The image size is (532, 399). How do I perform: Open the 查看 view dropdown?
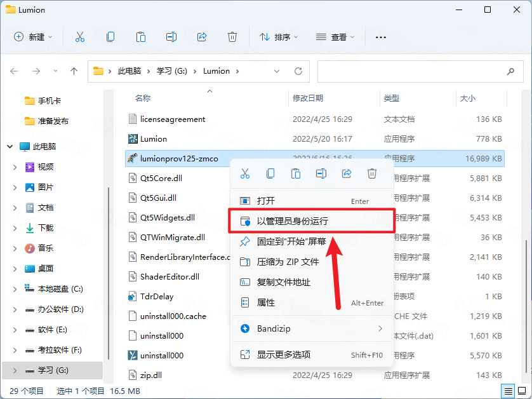(335, 37)
